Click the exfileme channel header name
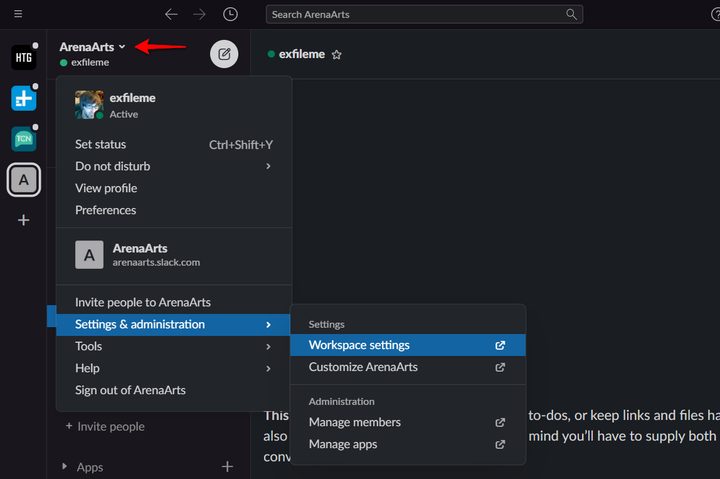This screenshot has height=479, width=720. coord(302,54)
